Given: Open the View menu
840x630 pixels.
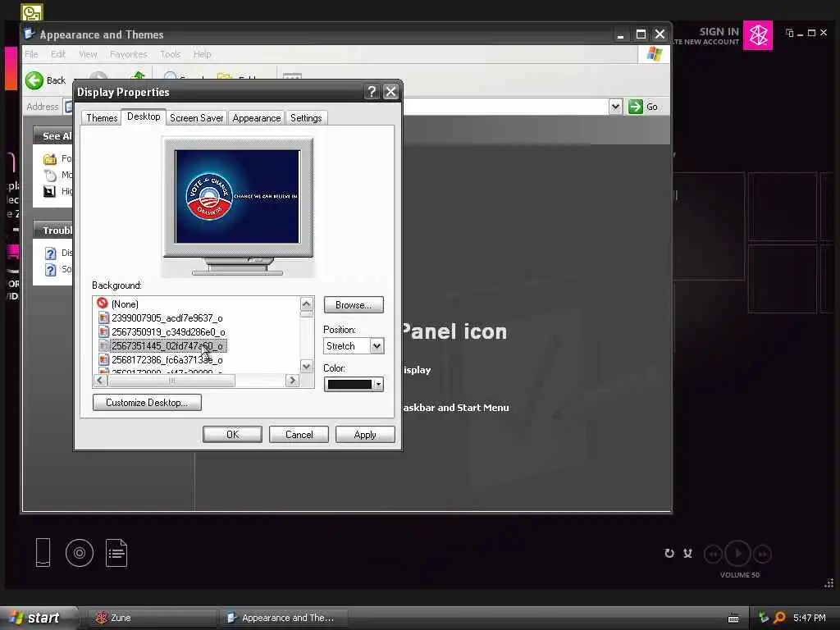Looking at the screenshot, I should pos(88,54).
